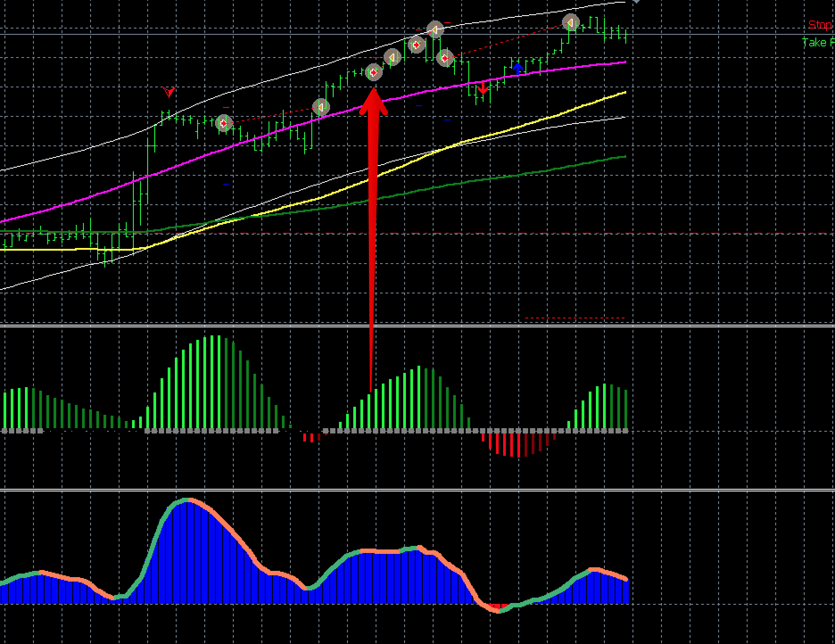The image size is (835, 644).
Task: Click the gray diamond marker at chart top
Action: [637, 1]
